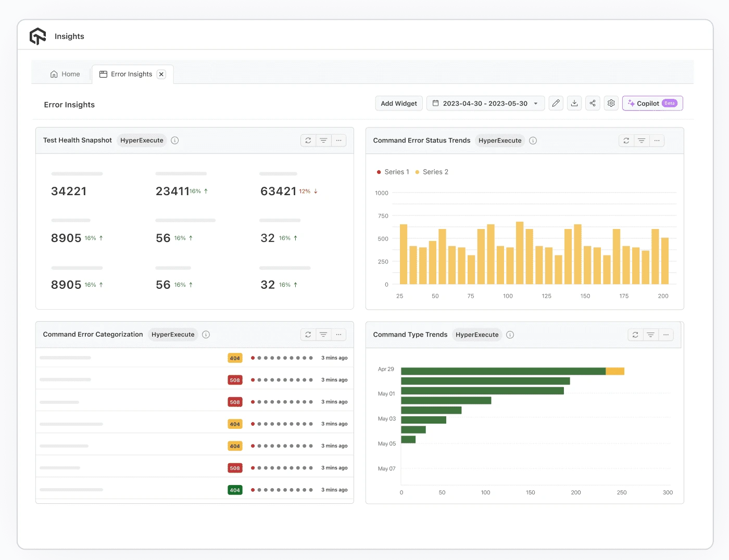Expand more options menu on Test Health Snapshot
The image size is (729, 560).
pyautogui.click(x=338, y=141)
